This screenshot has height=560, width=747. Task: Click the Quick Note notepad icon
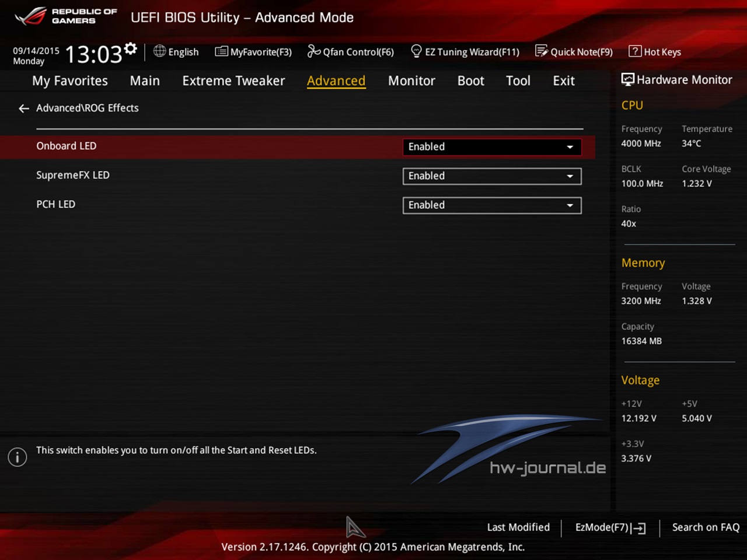(541, 51)
